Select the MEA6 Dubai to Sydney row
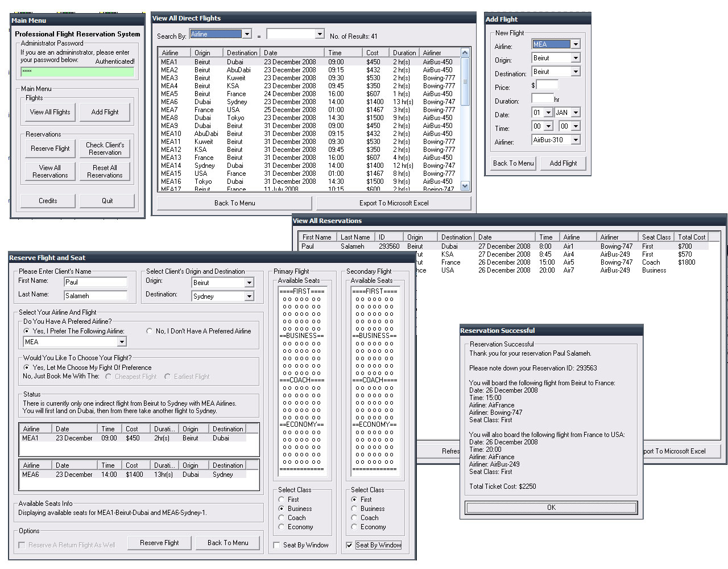728x569 pixels. (310, 102)
